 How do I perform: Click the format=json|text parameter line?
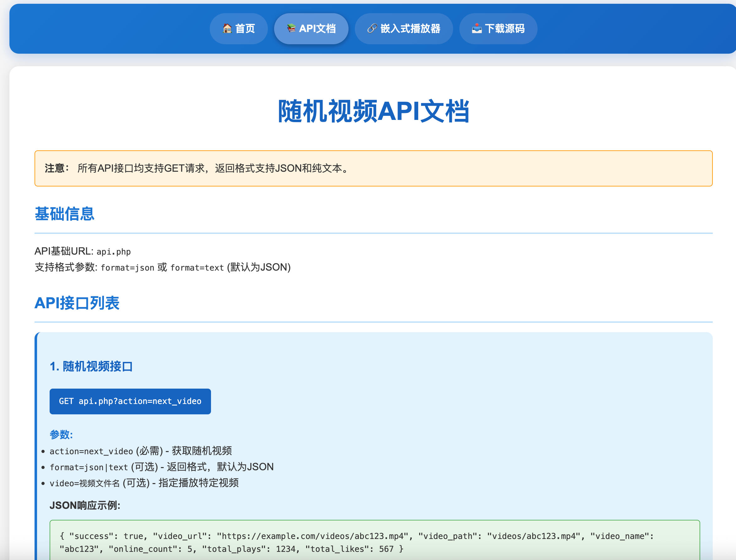[x=162, y=467]
